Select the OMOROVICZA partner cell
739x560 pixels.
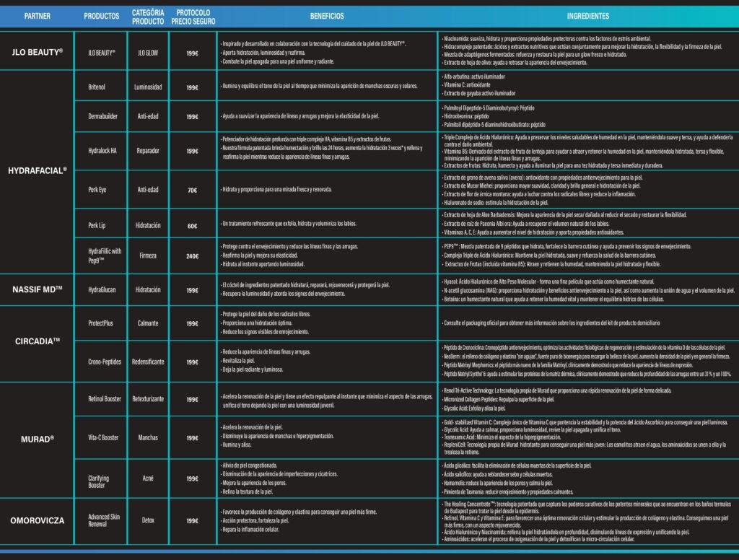pyautogui.click(x=38, y=521)
